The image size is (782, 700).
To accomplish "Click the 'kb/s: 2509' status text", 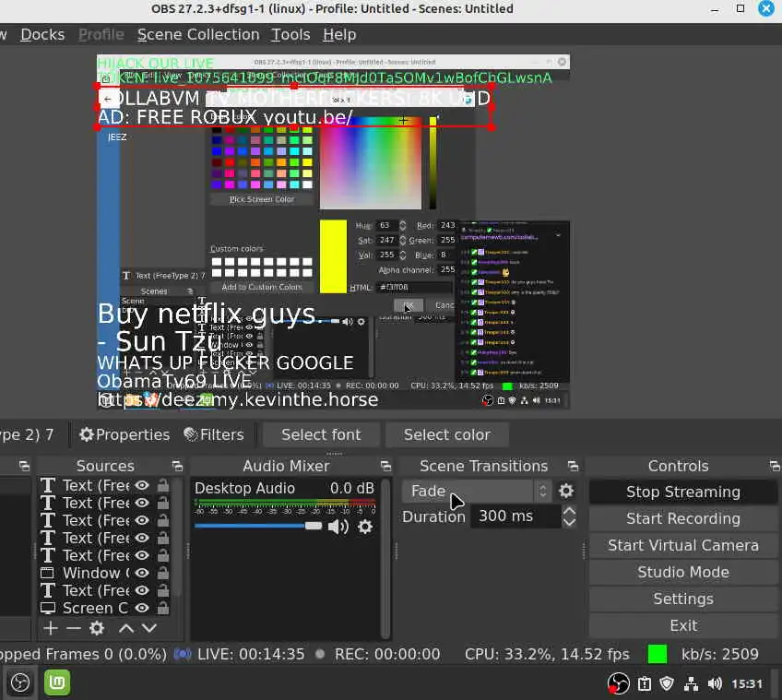I will click(x=719, y=654).
